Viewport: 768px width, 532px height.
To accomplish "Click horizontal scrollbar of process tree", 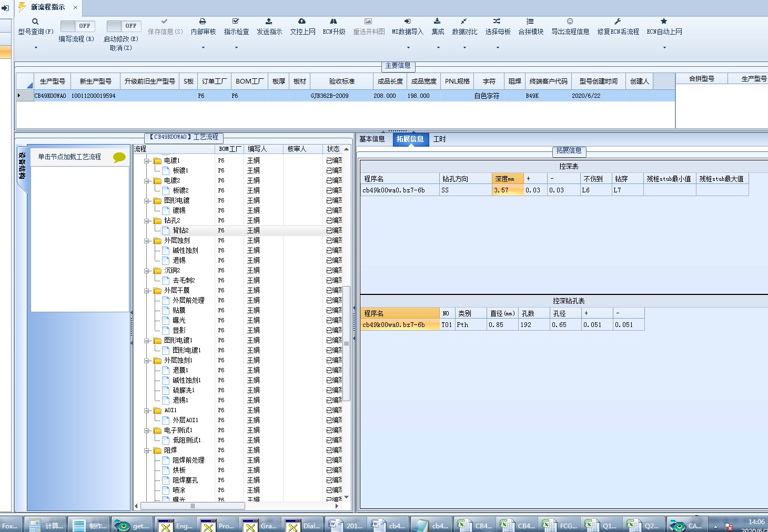I will [193, 506].
